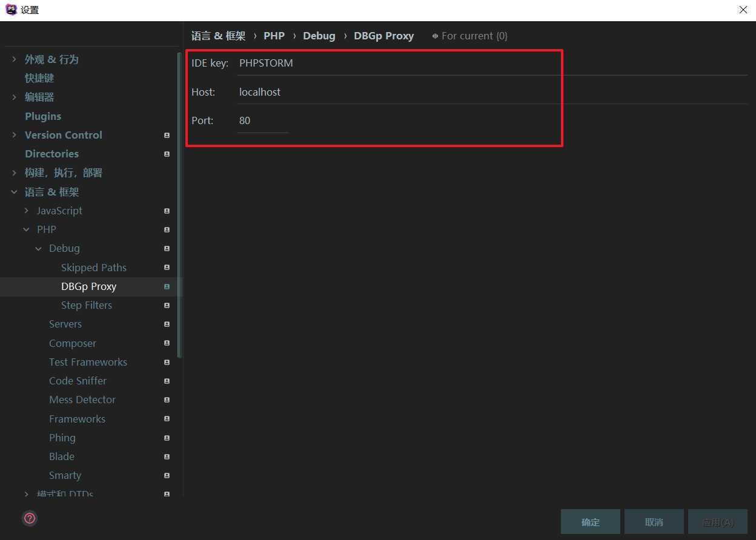
Task: Click project-level icon beside Version Control
Action: [x=167, y=136]
